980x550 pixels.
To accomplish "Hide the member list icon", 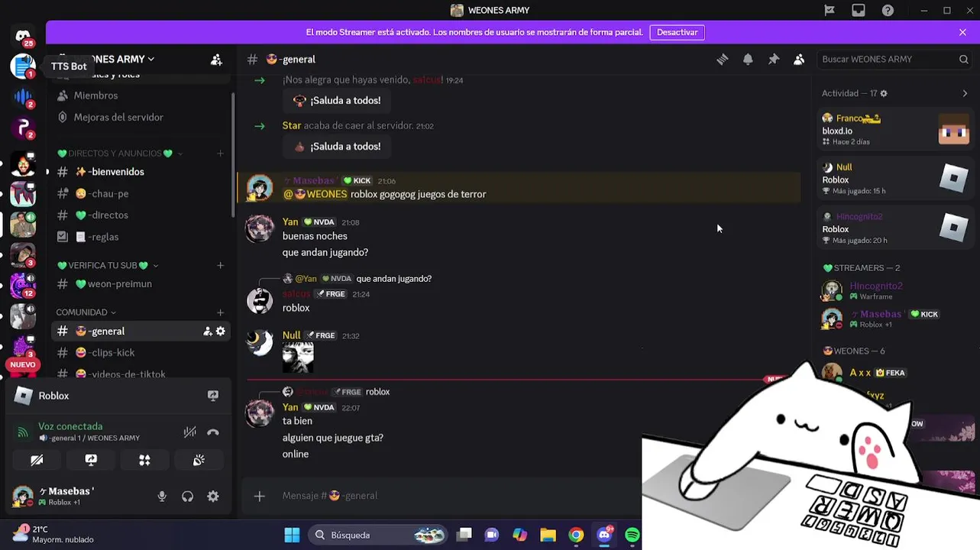I will (799, 60).
